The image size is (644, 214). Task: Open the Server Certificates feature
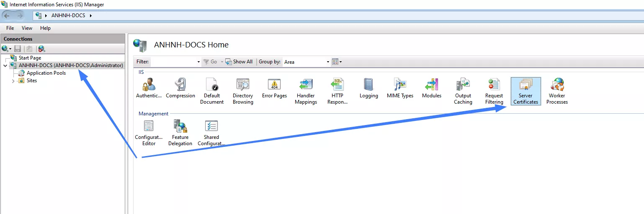click(526, 86)
